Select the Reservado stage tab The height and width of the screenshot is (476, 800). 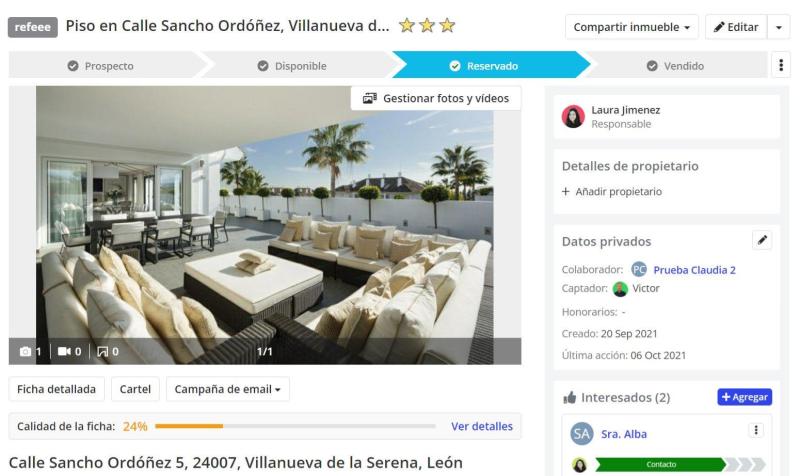pyautogui.click(x=484, y=66)
